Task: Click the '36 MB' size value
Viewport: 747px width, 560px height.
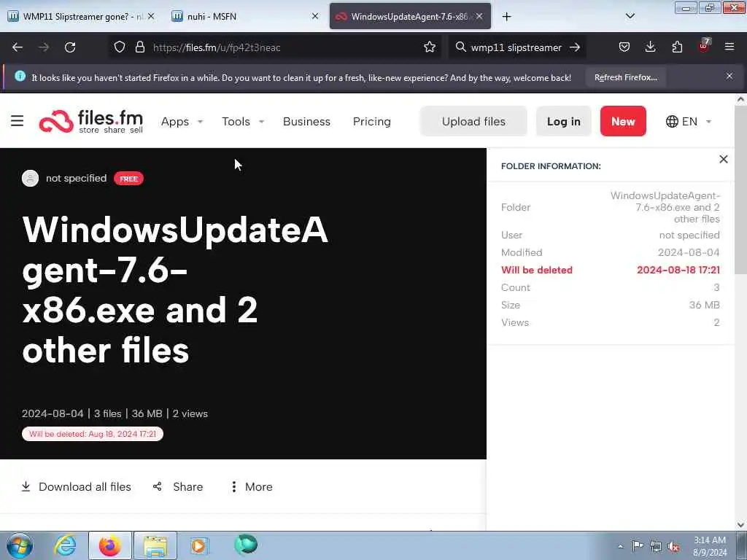Action: click(704, 305)
